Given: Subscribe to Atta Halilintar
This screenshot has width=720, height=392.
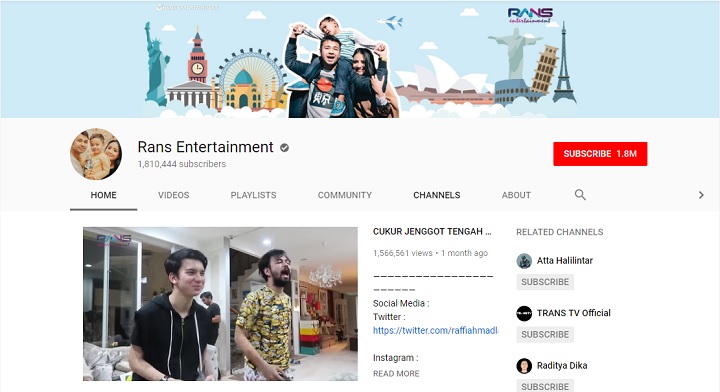Looking at the screenshot, I should pos(545,282).
